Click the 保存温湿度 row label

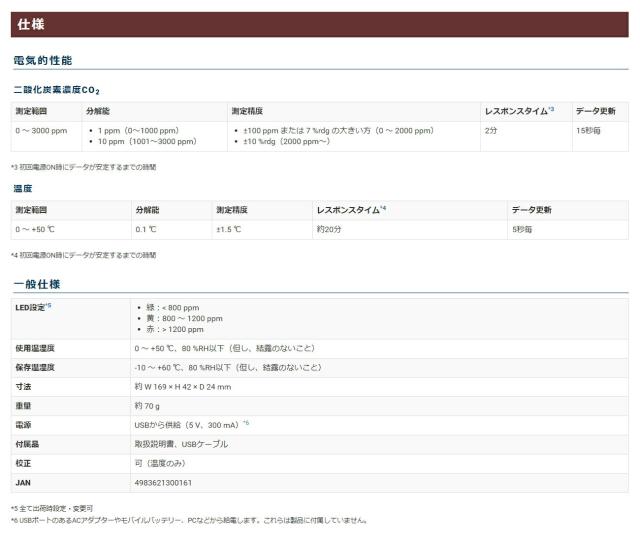coord(35,367)
